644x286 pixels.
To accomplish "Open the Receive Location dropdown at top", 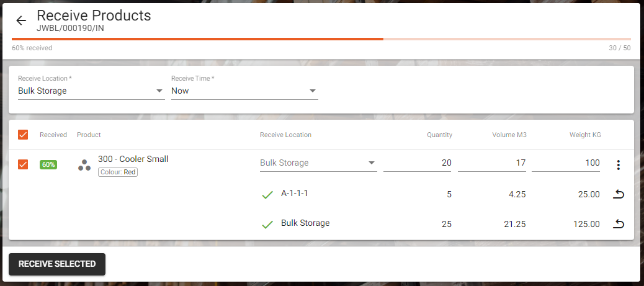I will tap(91, 91).
